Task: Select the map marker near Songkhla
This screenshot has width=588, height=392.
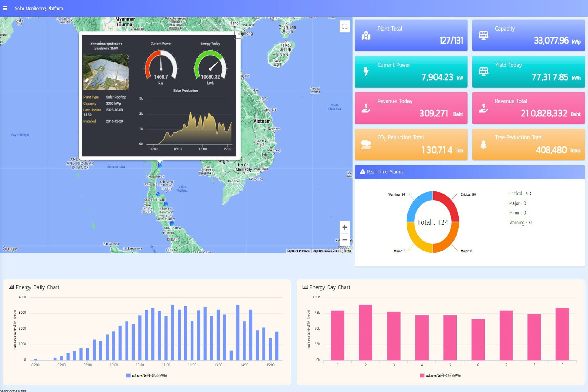Action: point(172,223)
